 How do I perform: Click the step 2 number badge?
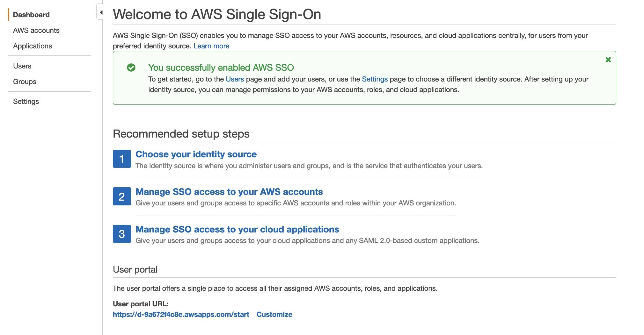coord(122,196)
